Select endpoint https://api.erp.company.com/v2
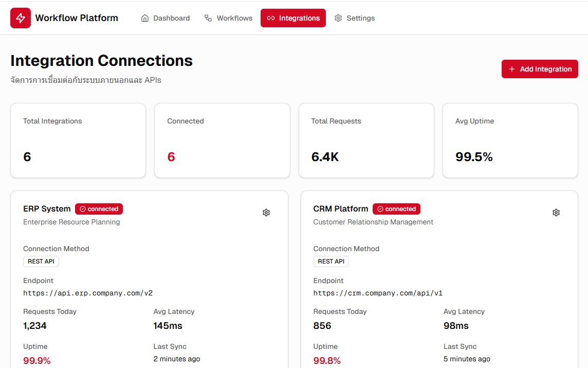This screenshot has height=368, width=588. [88, 293]
